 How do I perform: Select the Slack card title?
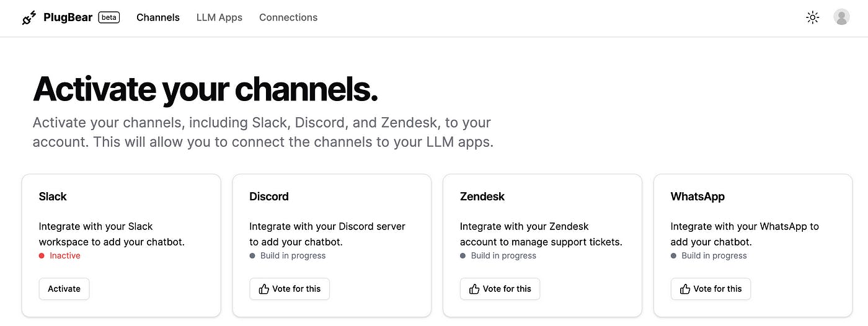(x=53, y=196)
